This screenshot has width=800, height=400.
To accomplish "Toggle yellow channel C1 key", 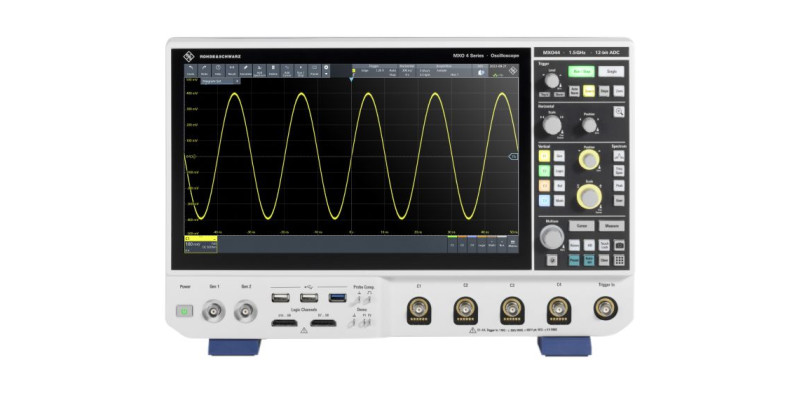I will pyautogui.click(x=545, y=156).
